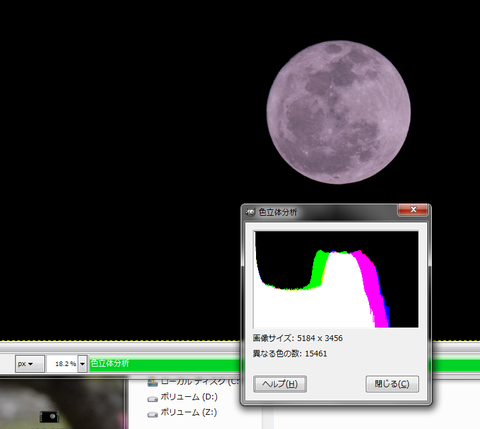Click the filmstrip video icon on thumbnail

(x=49, y=417)
